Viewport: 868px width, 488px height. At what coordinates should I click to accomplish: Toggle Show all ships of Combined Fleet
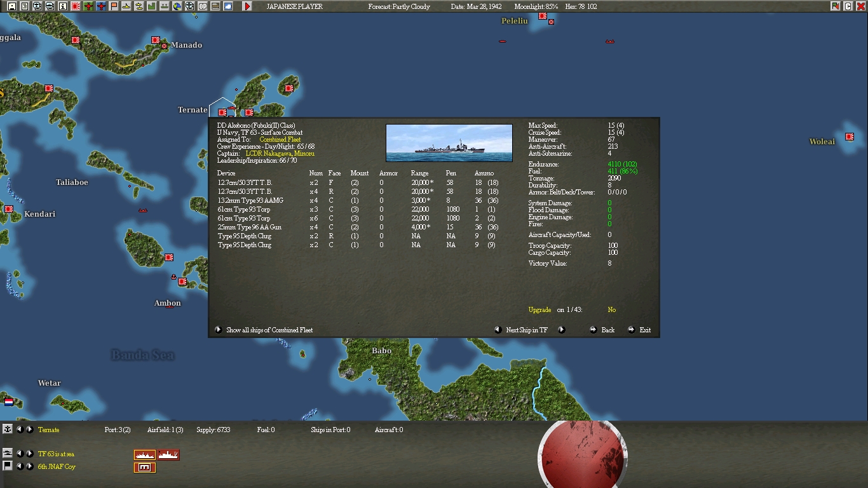click(218, 330)
